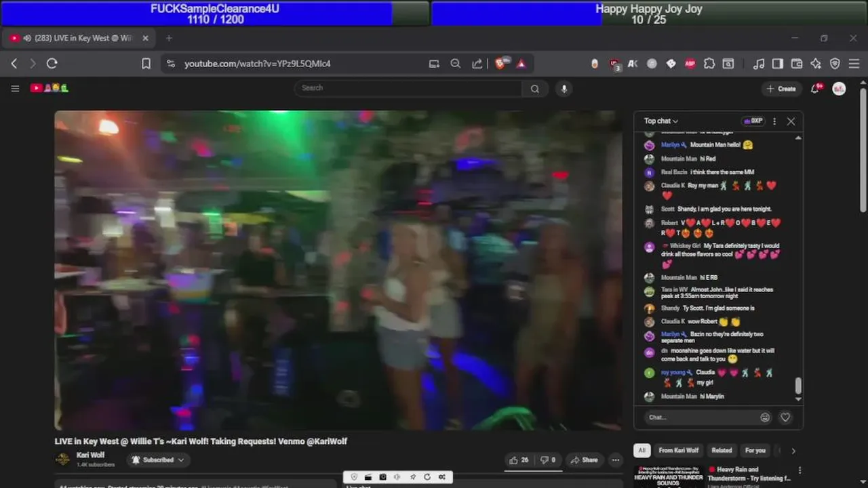
Task: Open a new browser tab plus button
Action: tap(169, 38)
